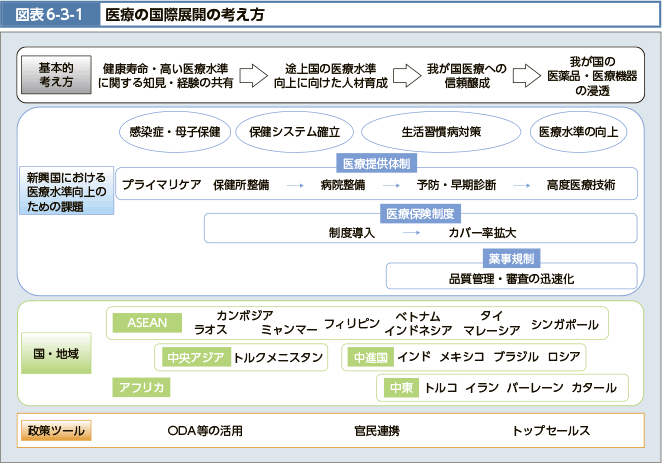Select the 医療保険制度 blue tag
The width and height of the screenshot is (662, 463).
coord(420,214)
